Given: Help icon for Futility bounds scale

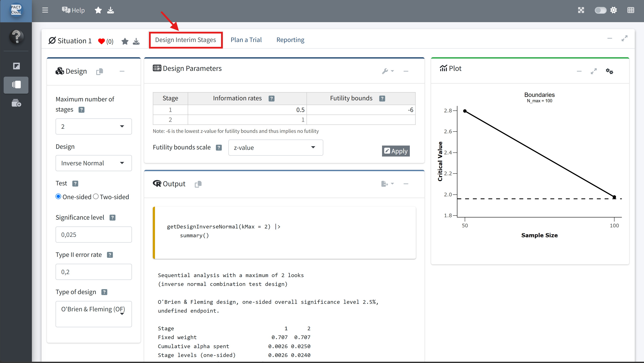Looking at the screenshot, I should tap(219, 147).
